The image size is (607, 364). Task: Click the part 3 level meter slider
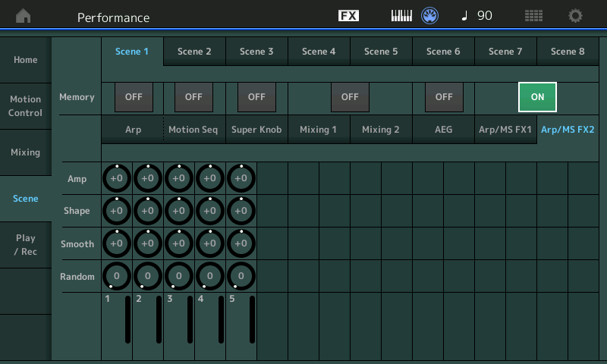click(x=190, y=320)
